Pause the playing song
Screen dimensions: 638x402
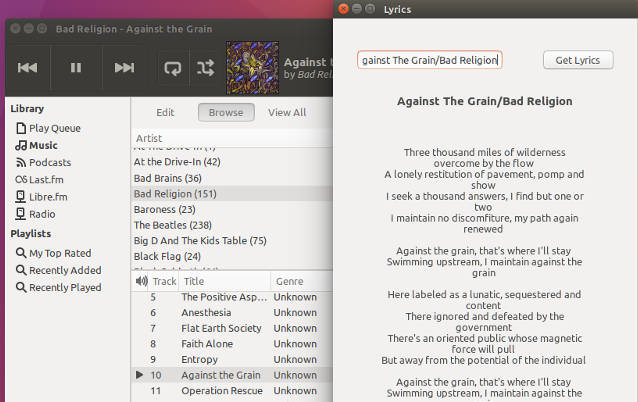click(x=76, y=68)
